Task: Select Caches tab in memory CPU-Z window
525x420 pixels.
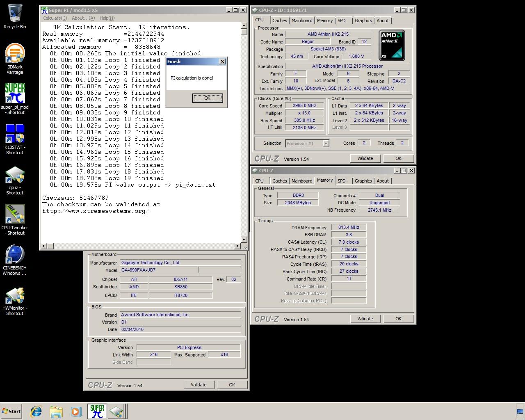Action: [x=280, y=181]
